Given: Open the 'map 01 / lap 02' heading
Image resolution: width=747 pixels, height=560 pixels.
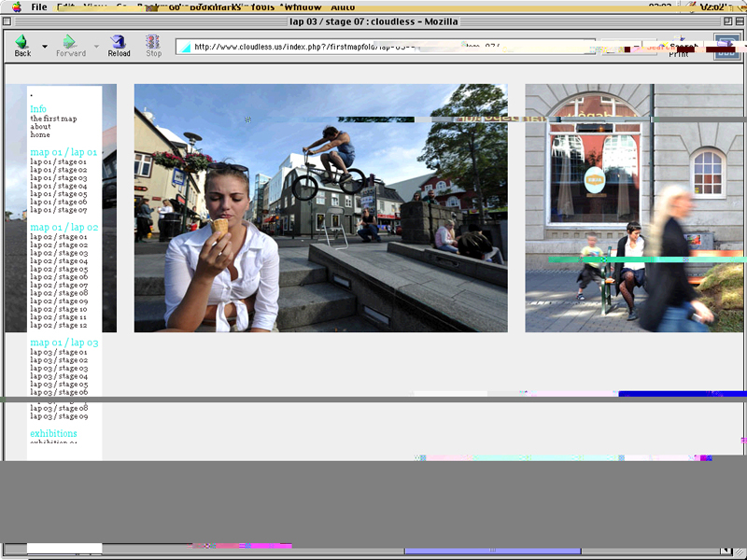Looking at the screenshot, I should pyautogui.click(x=63, y=227).
